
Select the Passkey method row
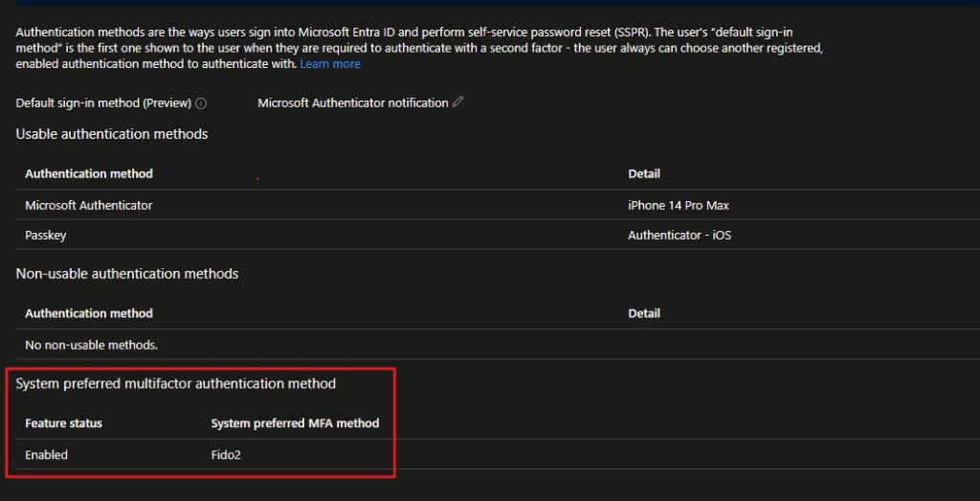498,236
